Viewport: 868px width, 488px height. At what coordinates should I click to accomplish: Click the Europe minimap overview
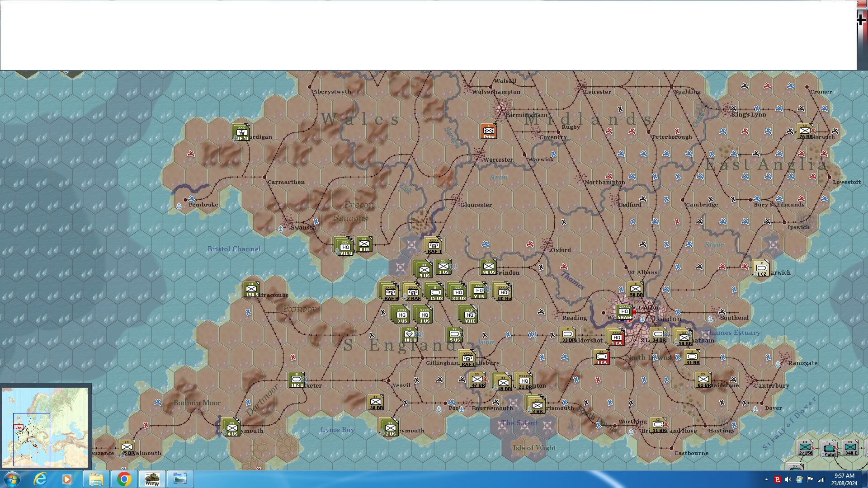pyautogui.click(x=45, y=427)
